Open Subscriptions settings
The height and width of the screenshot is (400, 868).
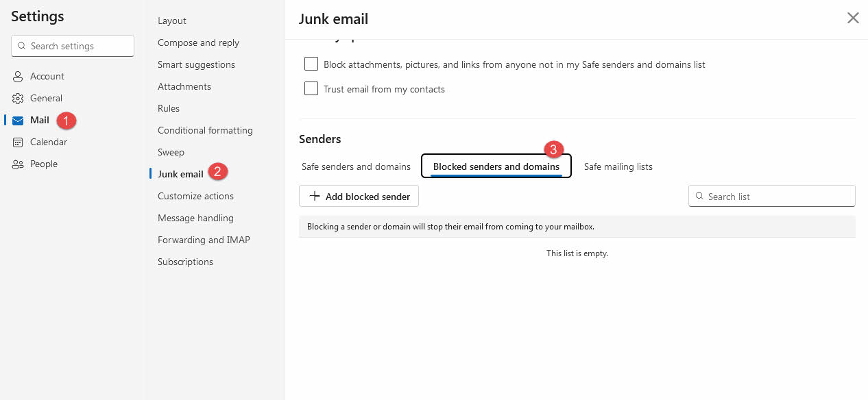185,262
